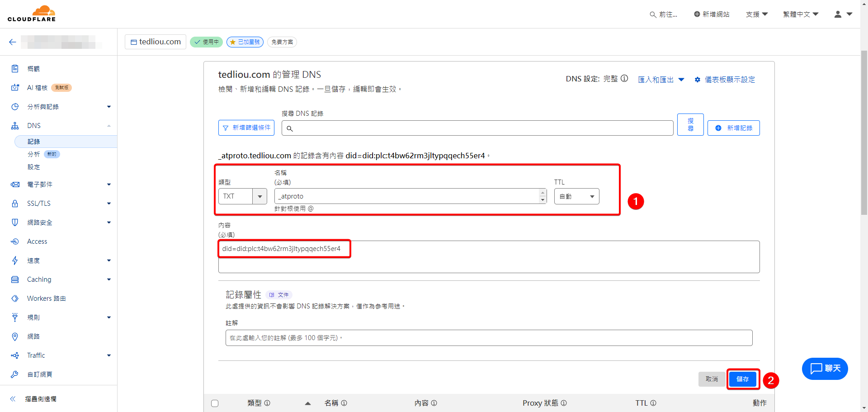
Task: Open the Workers 路由 sidebar item
Action: click(x=46, y=298)
